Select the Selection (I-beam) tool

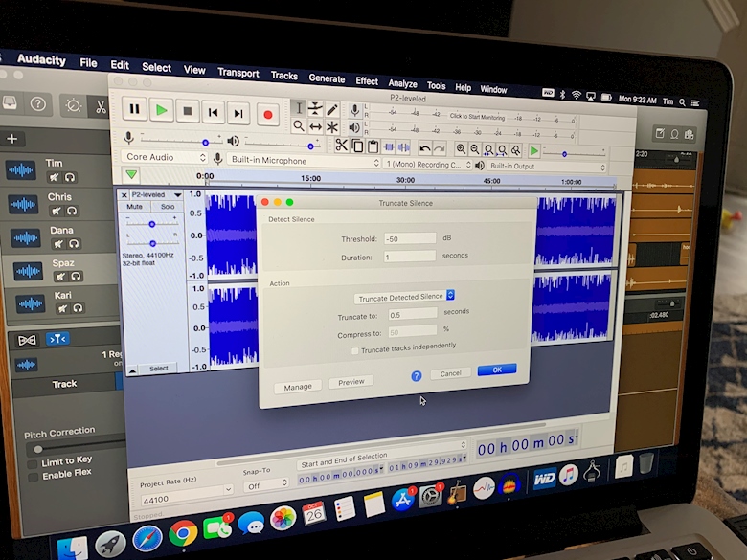[298, 108]
